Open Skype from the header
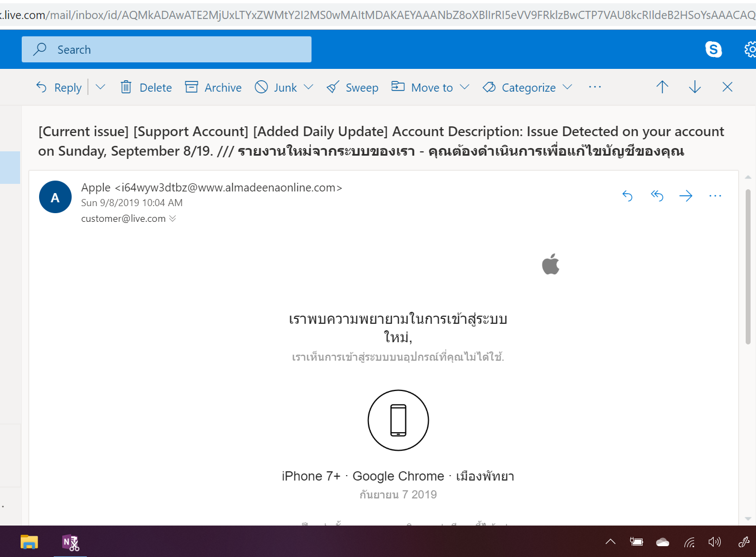Screen dimensions: 756x557 (x=714, y=49)
